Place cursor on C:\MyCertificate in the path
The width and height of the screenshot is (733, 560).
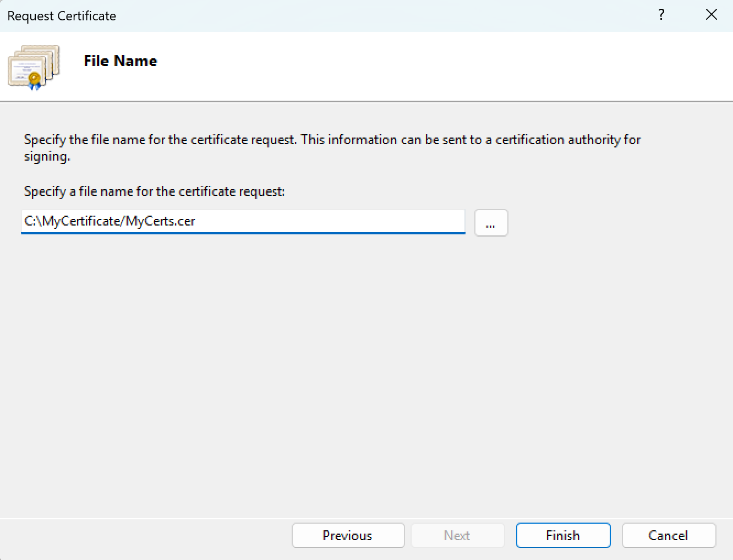tap(73, 221)
